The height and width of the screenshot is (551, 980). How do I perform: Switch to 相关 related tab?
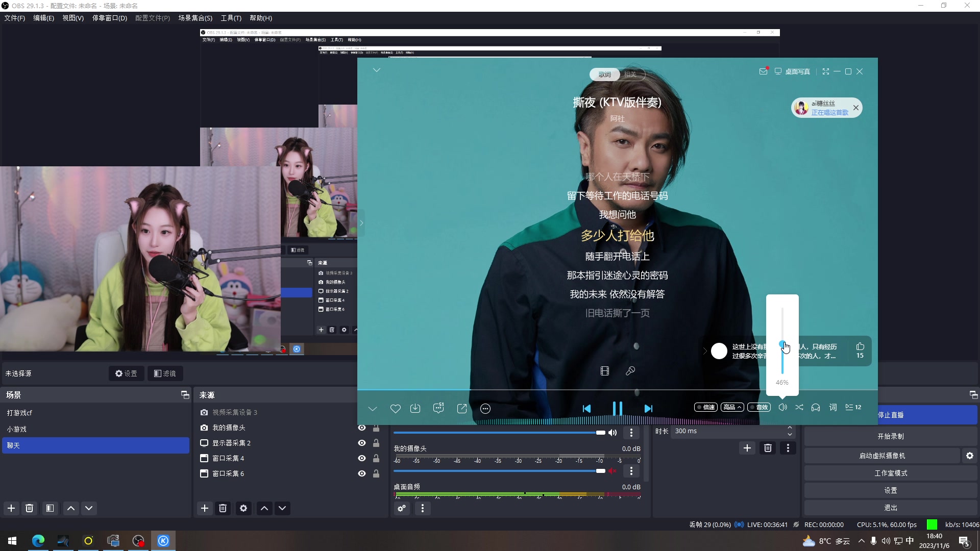[x=631, y=74]
